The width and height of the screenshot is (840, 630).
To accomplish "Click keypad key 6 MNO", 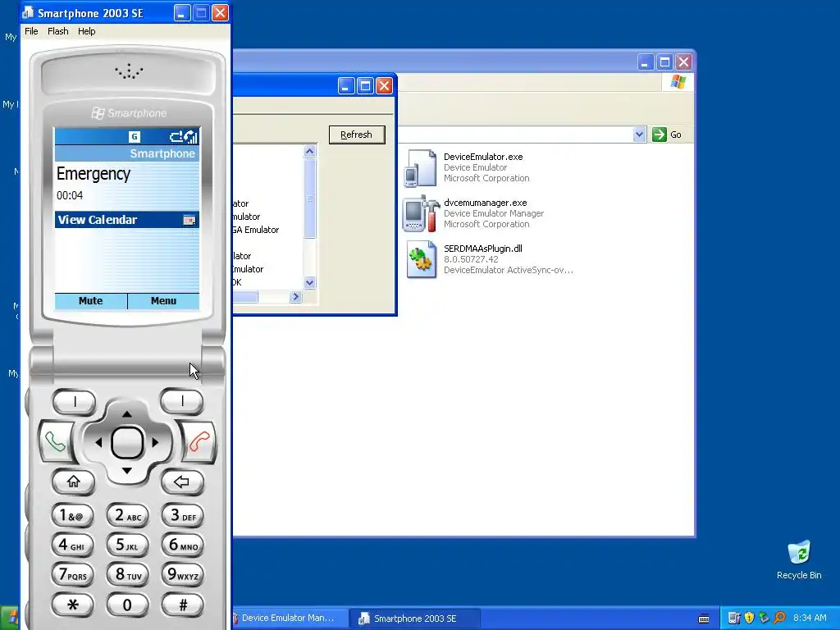I will [x=183, y=545].
